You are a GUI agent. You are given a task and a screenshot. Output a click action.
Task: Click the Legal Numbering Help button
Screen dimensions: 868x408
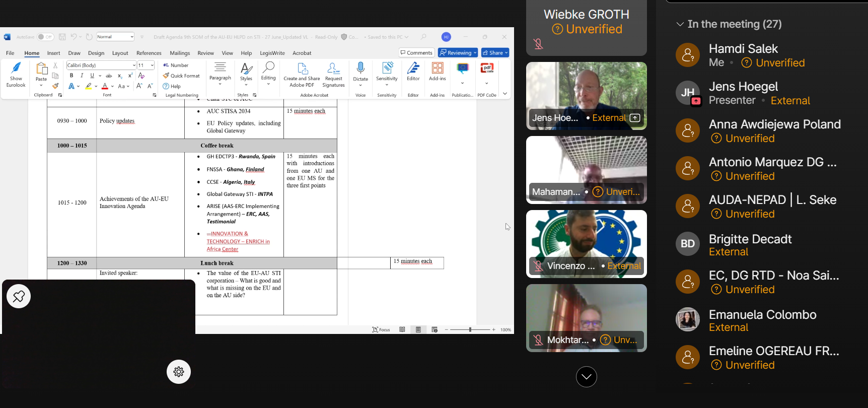coord(172,86)
